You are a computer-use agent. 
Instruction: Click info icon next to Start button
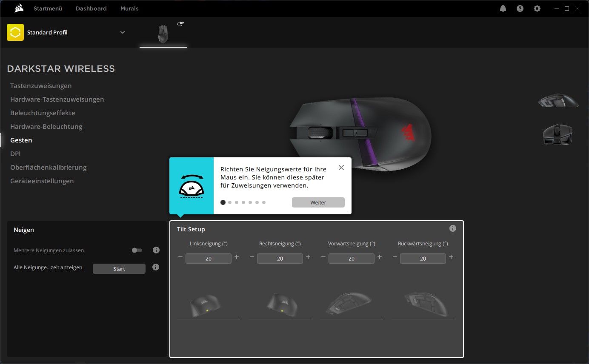tap(156, 267)
